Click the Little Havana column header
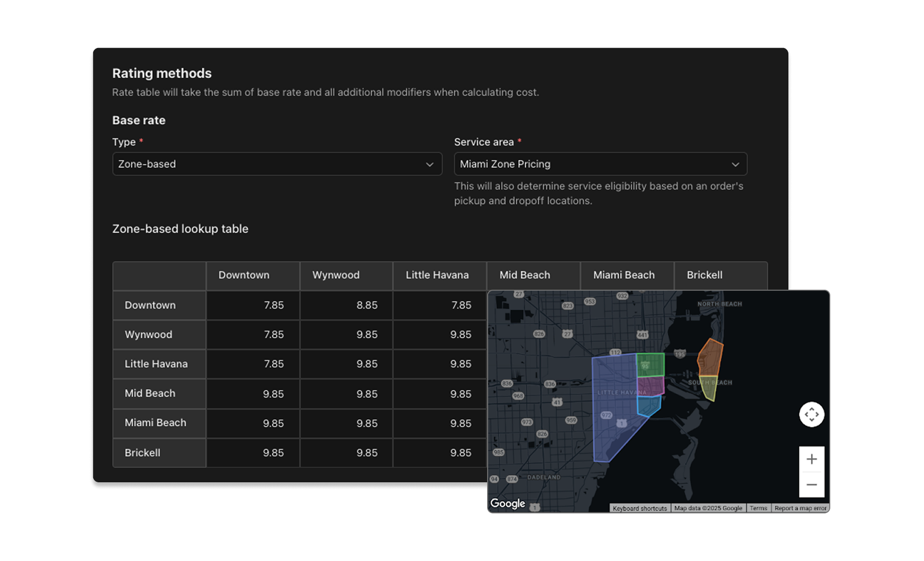 (x=439, y=275)
